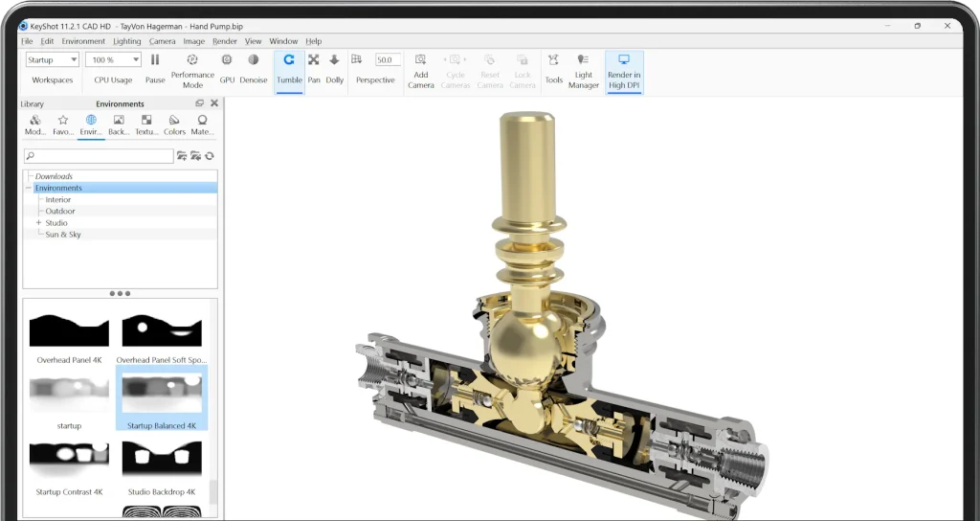980x521 pixels.
Task: Click the refresh library button
Action: (x=210, y=155)
